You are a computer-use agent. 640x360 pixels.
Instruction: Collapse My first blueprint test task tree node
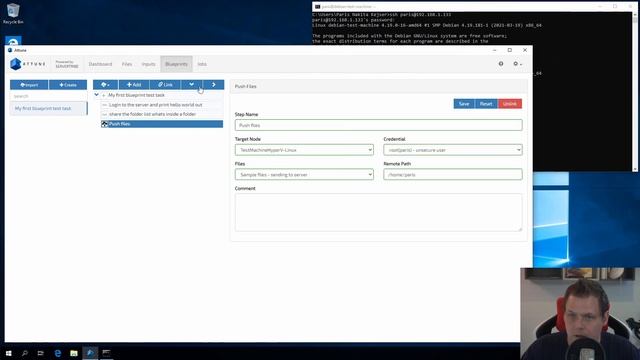pos(96,95)
